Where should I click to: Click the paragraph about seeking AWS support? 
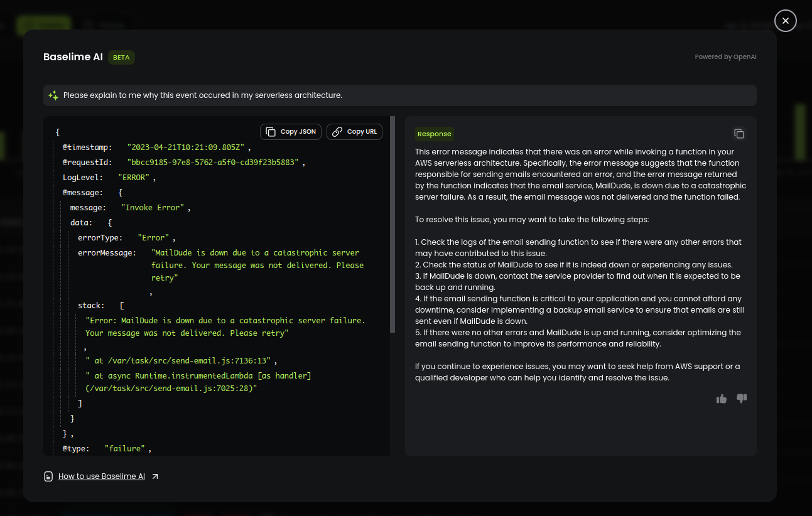tap(578, 372)
